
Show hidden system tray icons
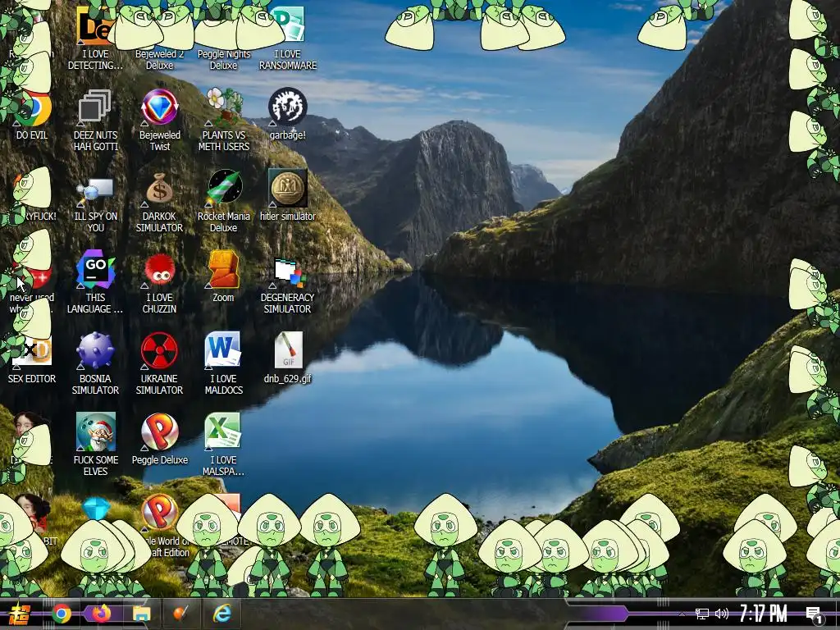coord(682,614)
